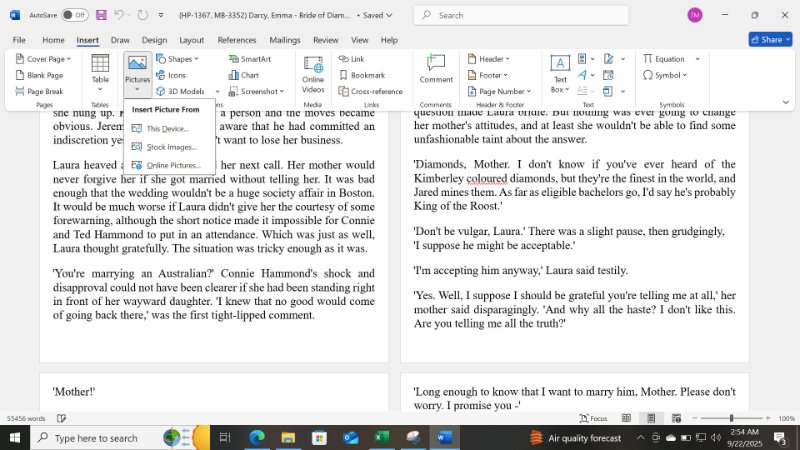
Task: Select Online Pictures option
Action: 172,165
